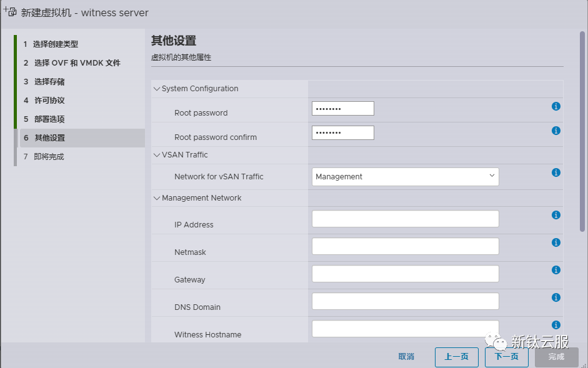Go to step 2 选择 OVF 和 VMDK 文件
The width and height of the screenshot is (588, 368).
(72, 63)
